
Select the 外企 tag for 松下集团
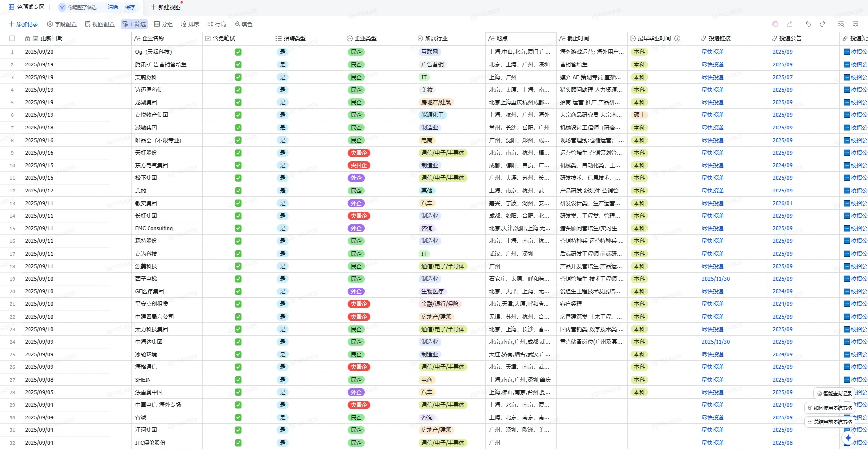(356, 178)
